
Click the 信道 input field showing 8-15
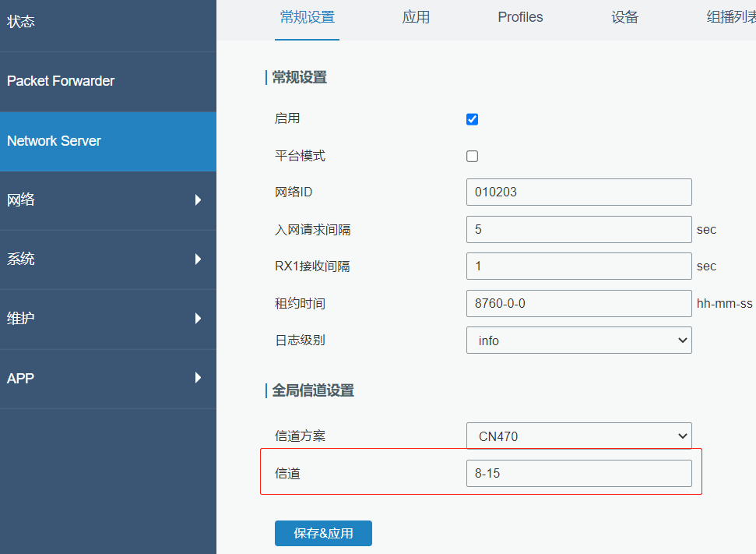pos(578,474)
